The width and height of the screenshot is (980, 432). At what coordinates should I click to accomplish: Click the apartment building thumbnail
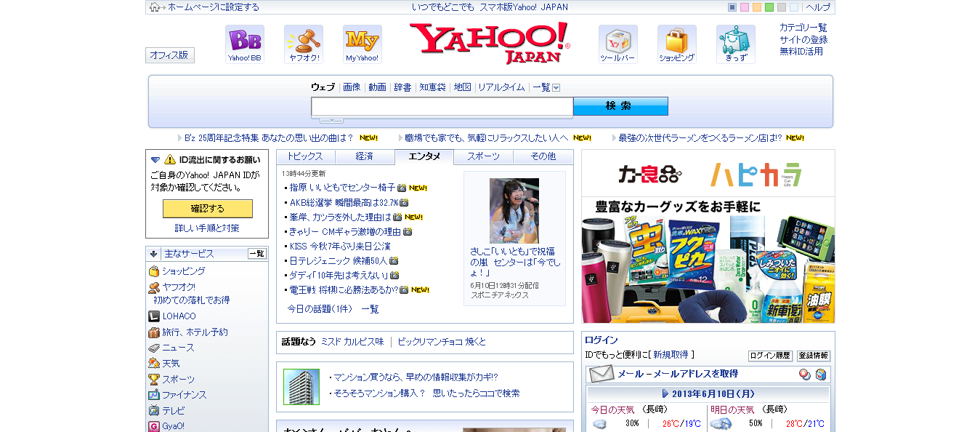pos(301,387)
